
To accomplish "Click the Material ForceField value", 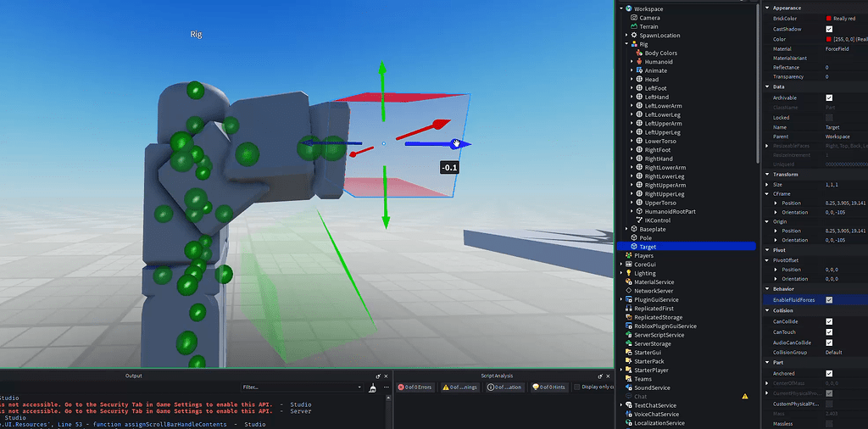I will coord(838,49).
